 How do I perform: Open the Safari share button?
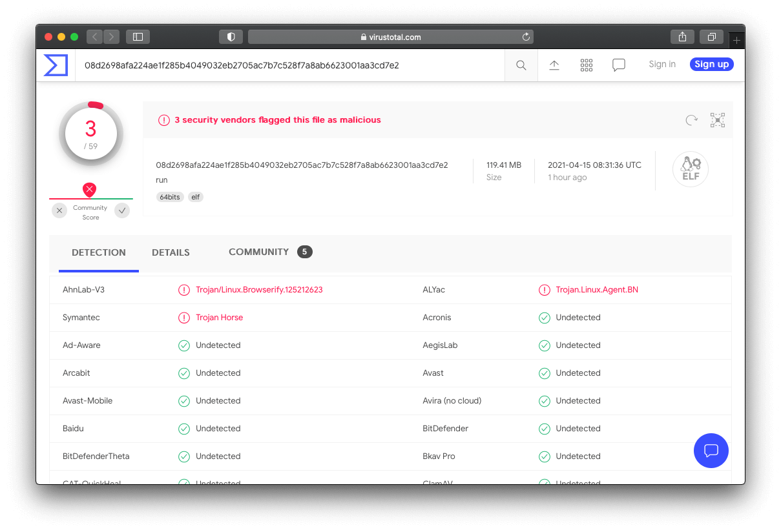(x=682, y=37)
